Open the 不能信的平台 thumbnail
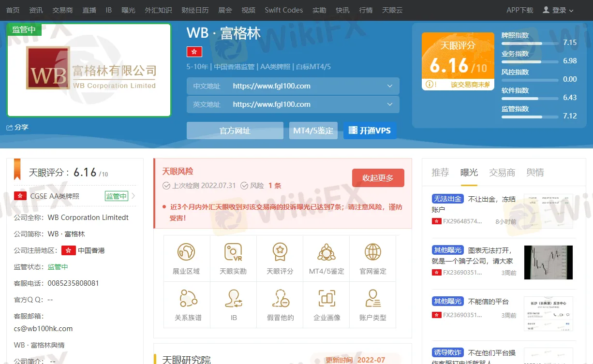 pyautogui.click(x=548, y=314)
